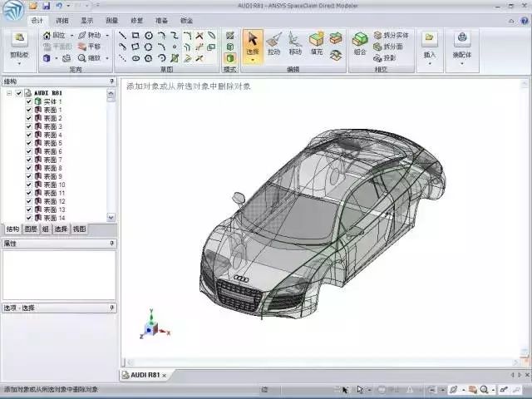Viewport: 532px width, 399px height.
Task: Open the Select (选择) tool dropdown arrow
Action: (x=253, y=61)
